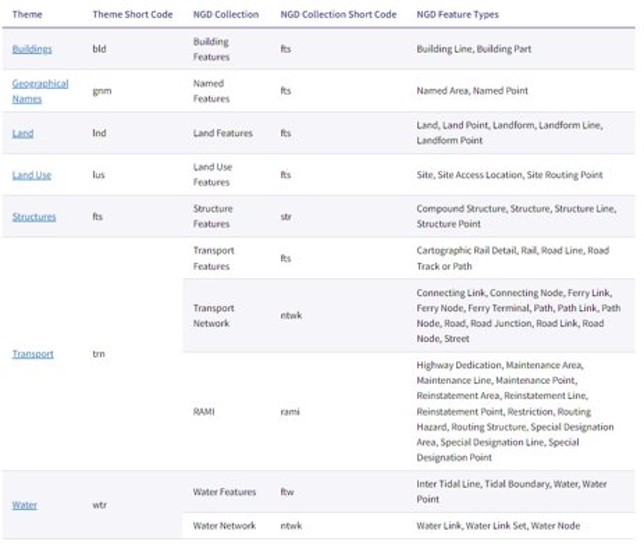Open the Structures theme link

[x=34, y=217]
